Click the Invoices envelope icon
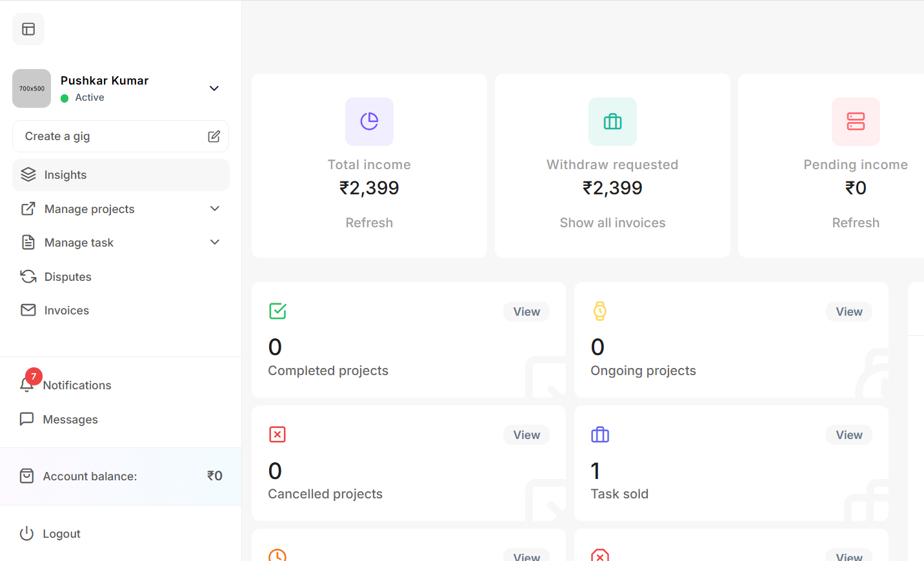Image resolution: width=924 pixels, height=561 pixels. (x=28, y=311)
